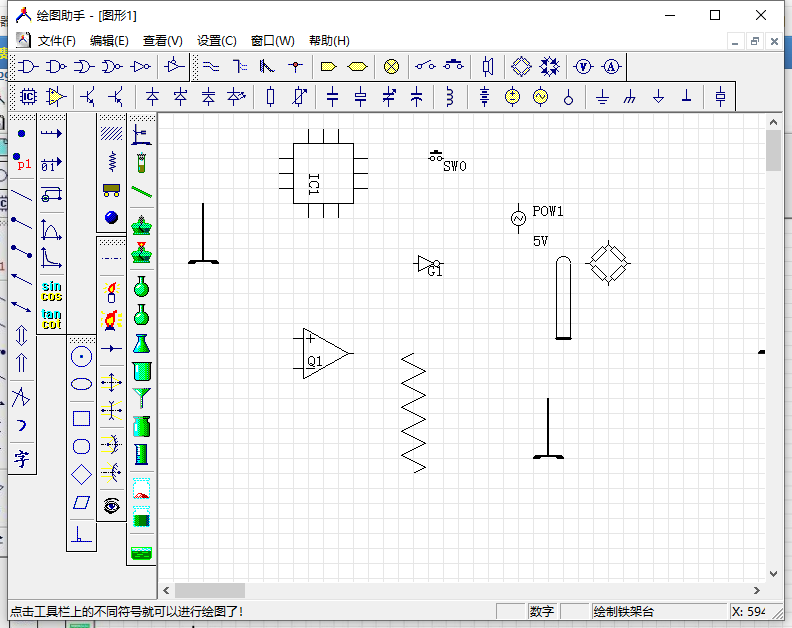Choose the sin cos function tool
This screenshot has width=792, height=628.
[52, 291]
